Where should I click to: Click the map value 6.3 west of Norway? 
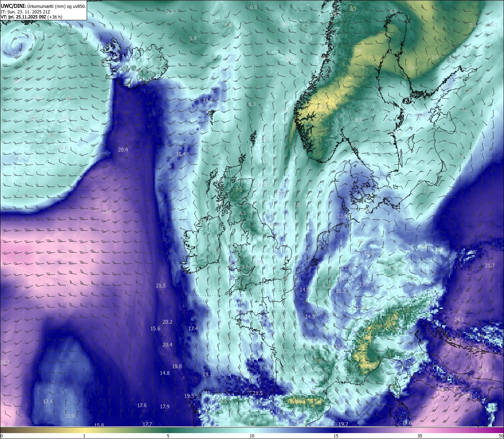click(252, 104)
